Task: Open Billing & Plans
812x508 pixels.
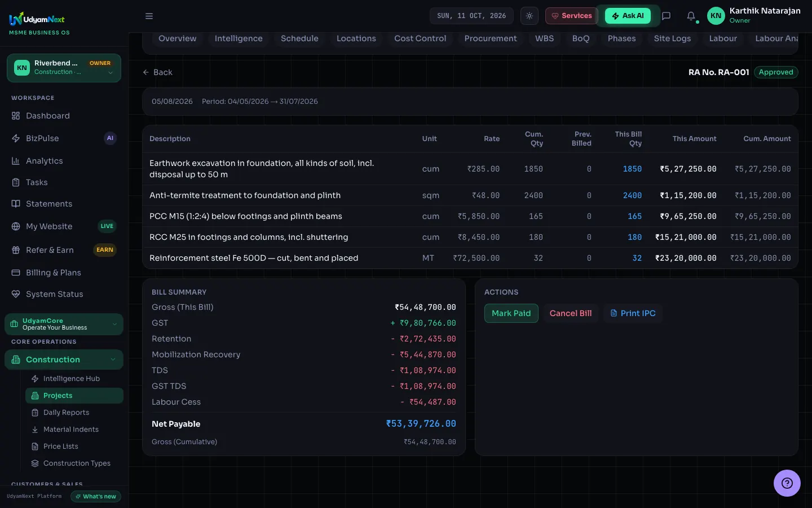Action: [64, 273]
